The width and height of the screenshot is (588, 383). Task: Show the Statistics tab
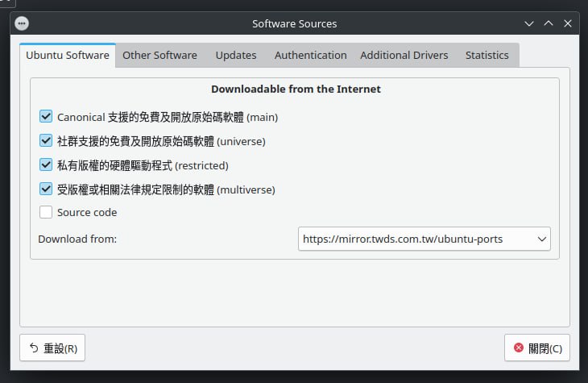coord(487,56)
